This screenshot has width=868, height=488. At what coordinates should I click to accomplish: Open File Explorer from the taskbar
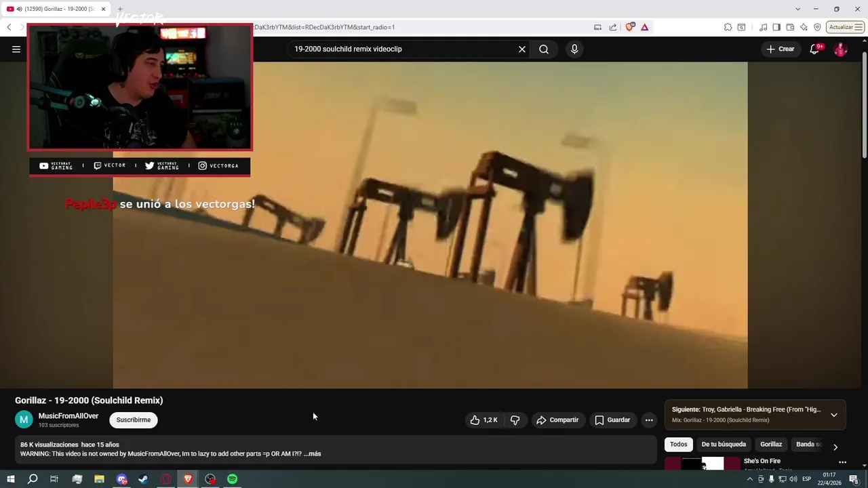(x=99, y=479)
